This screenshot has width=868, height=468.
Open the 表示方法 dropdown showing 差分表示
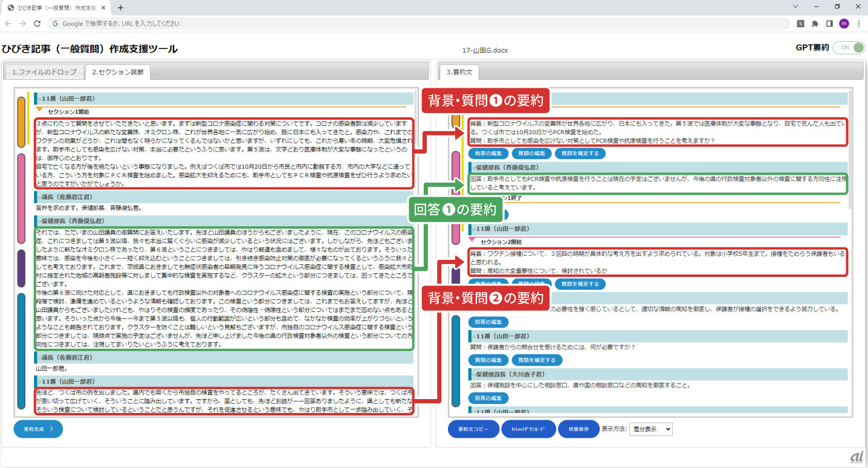[651, 429]
